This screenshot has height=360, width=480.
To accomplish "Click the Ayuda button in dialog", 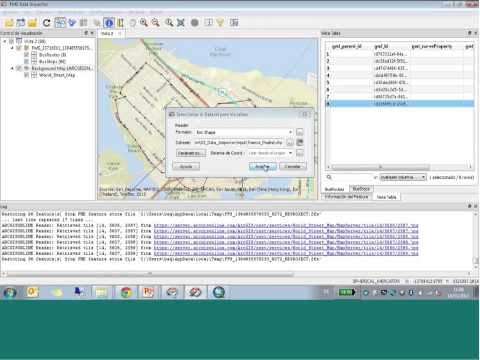I will click(186, 166).
